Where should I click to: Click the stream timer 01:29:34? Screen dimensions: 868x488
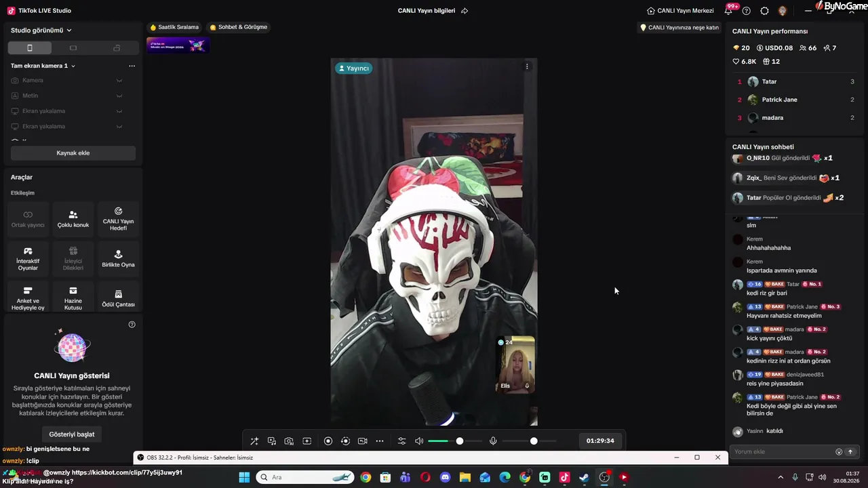600,441
